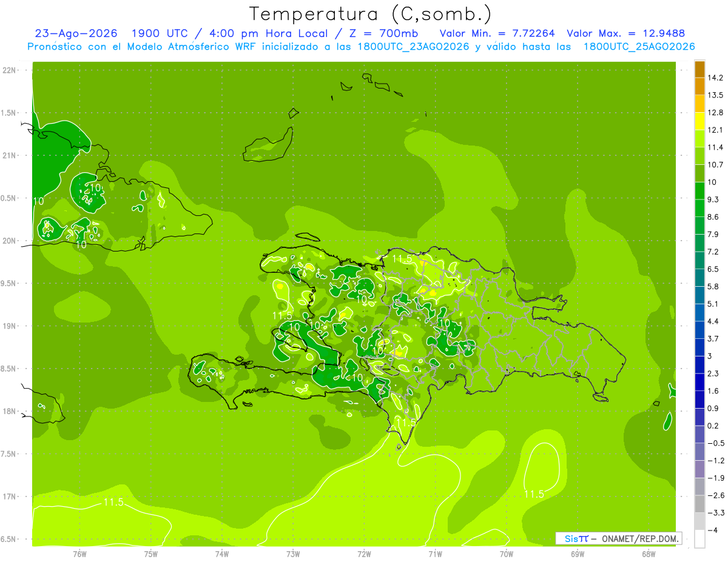
Task: Click the '22N' latitude axis label
Action: 10,70
